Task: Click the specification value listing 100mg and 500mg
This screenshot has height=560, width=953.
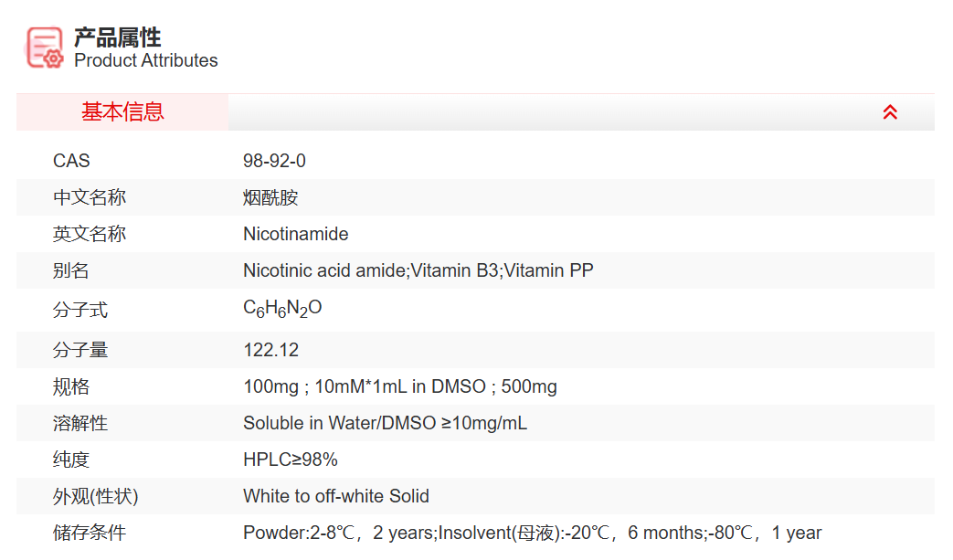Action: tap(399, 386)
